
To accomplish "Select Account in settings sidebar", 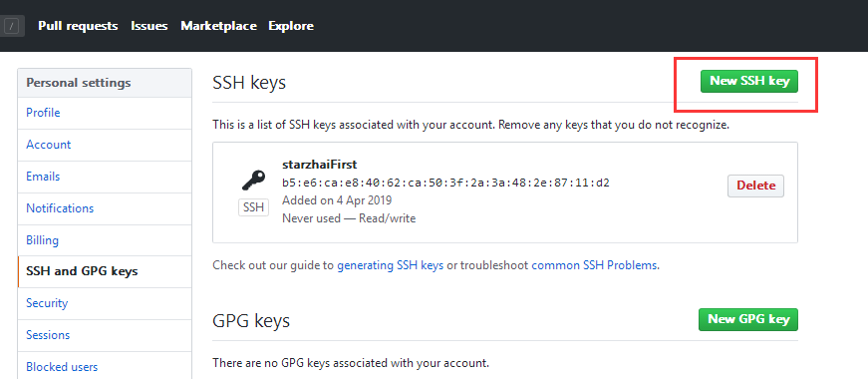I will pyautogui.click(x=105, y=146).
